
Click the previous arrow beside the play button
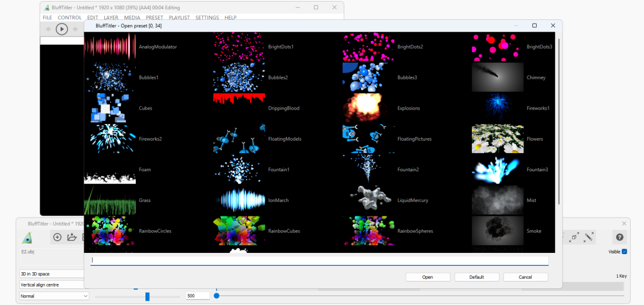coord(48,29)
